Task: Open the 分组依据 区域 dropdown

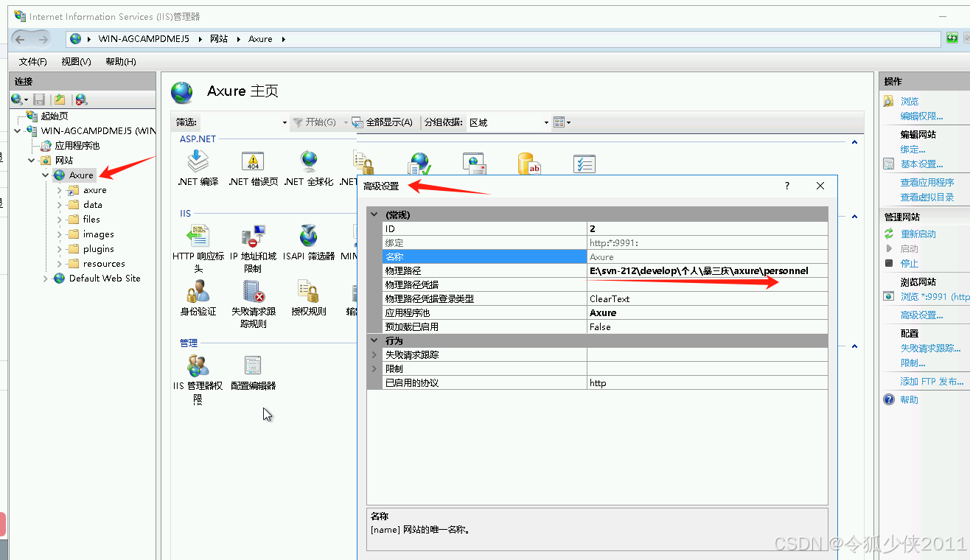Action: [x=546, y=122]
